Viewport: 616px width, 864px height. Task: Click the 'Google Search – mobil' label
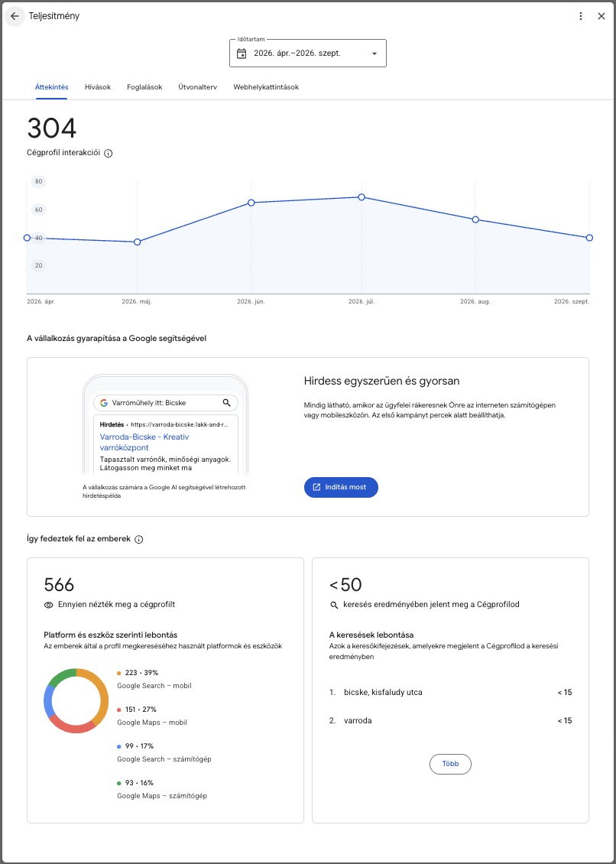[x=154, y=686]
